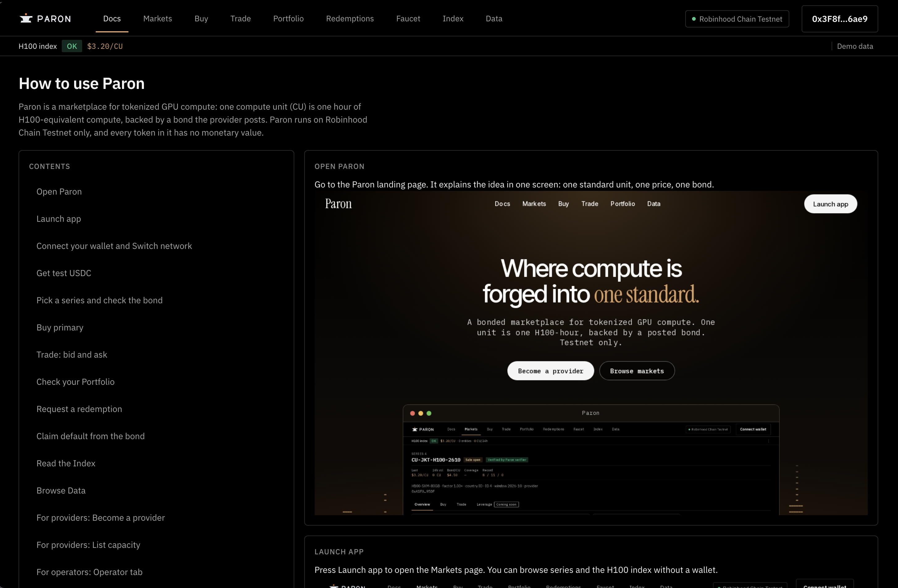Screen dimensions: 898x588
Task: Go to Buy primary in contents
Action: coord(60,328)
